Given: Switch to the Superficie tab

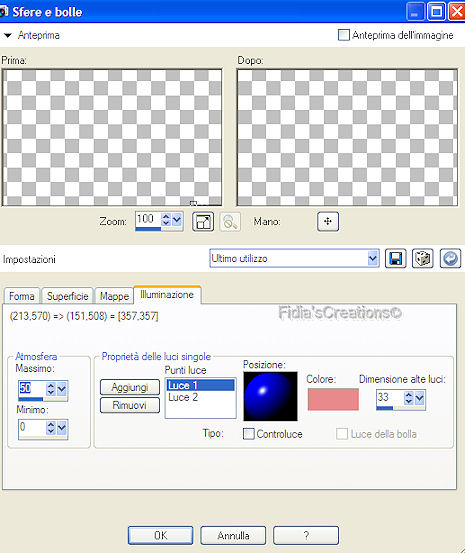Looking at the screenshot, I should pyautogui.click(x=67, y=296).
